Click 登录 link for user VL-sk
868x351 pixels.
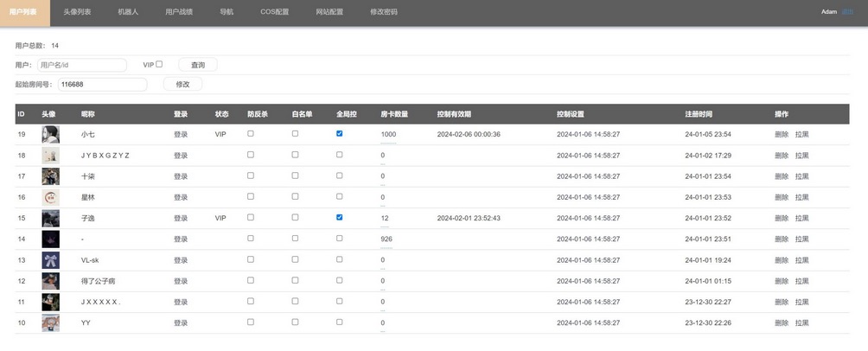[x=180, y=260]
